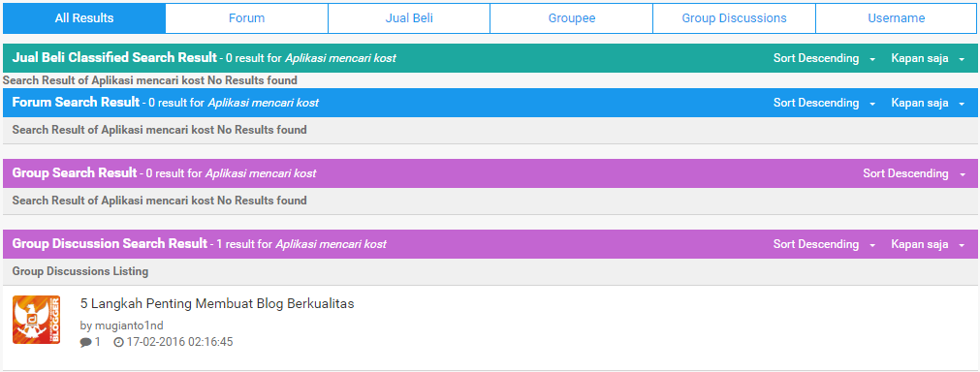
Task: Click the Group Search Result heading
Action: (x=75, y=172)
